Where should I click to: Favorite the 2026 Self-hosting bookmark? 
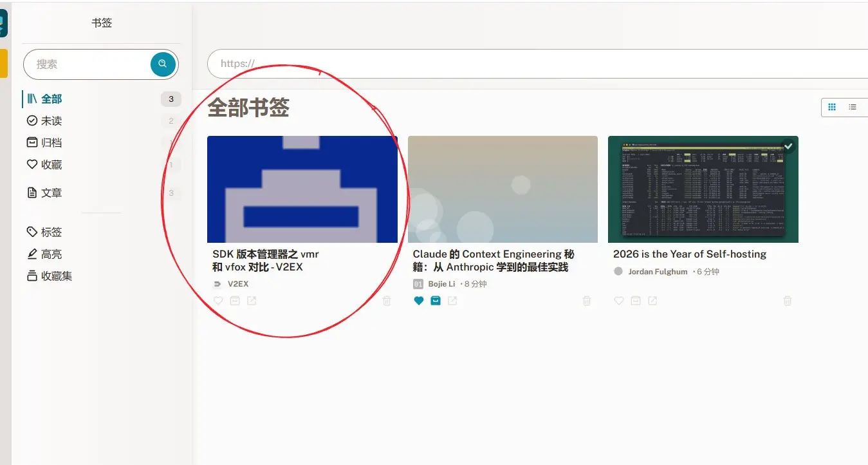[x=619, y=301]
